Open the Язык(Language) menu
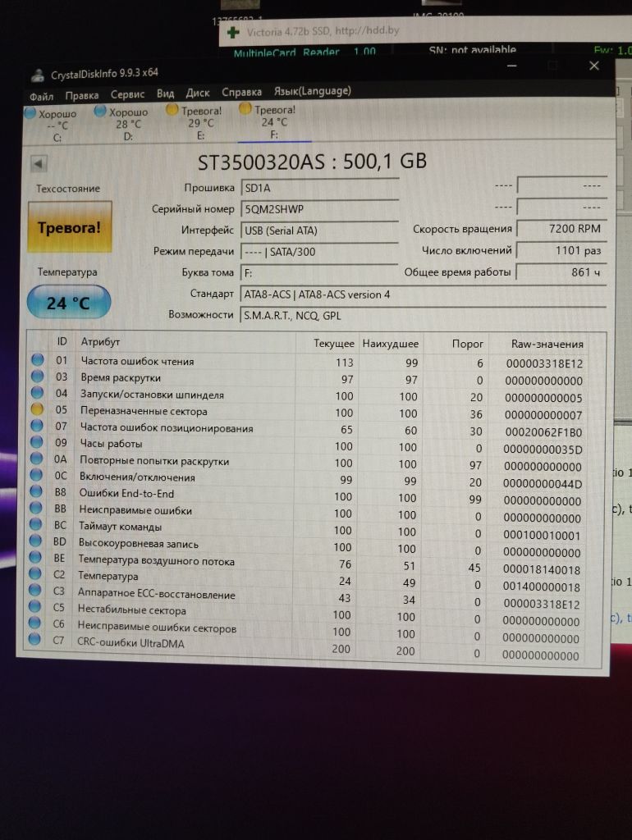Image resolution: width=632 pixels, height=840 pixels. pyautogui.click(x=313, y=90)
